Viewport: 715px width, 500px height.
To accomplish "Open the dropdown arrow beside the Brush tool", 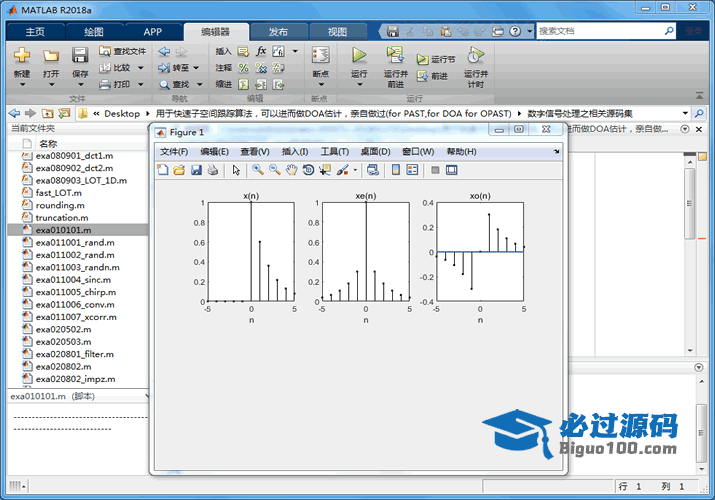I will coord(356,170).
